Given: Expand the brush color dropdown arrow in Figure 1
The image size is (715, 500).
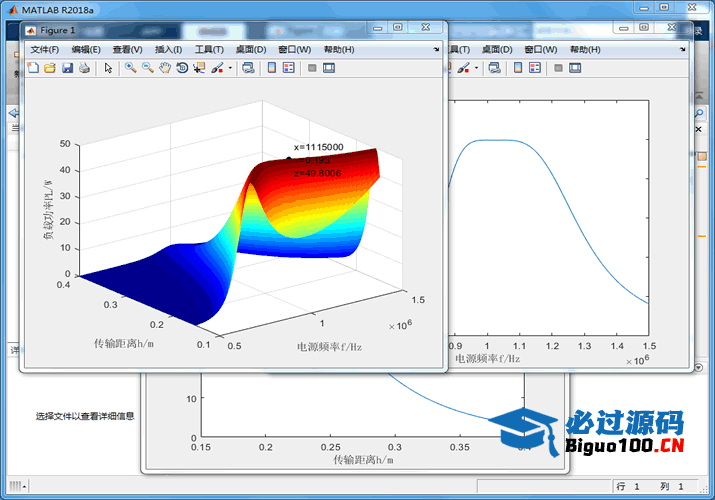Looking at the screenshot, I should (230, 68).
